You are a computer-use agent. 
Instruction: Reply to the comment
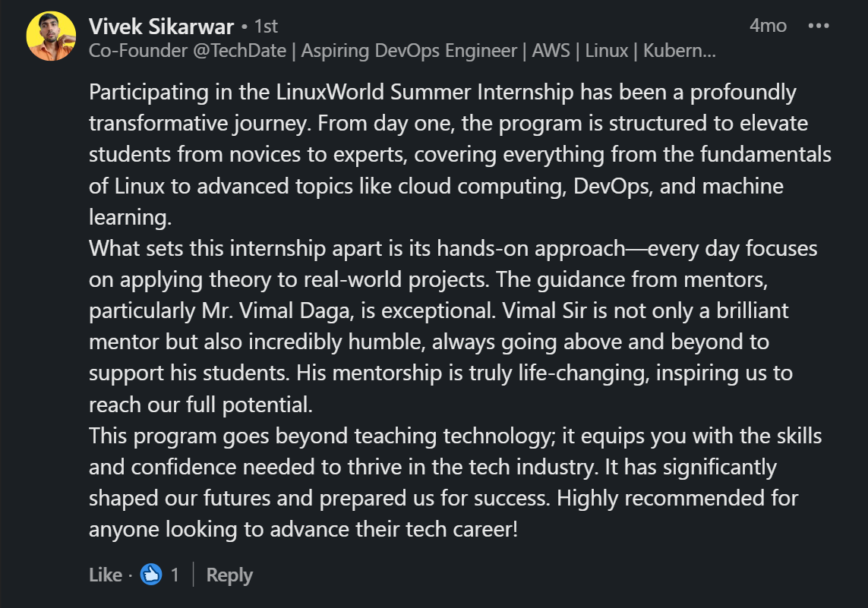[229, 575]
